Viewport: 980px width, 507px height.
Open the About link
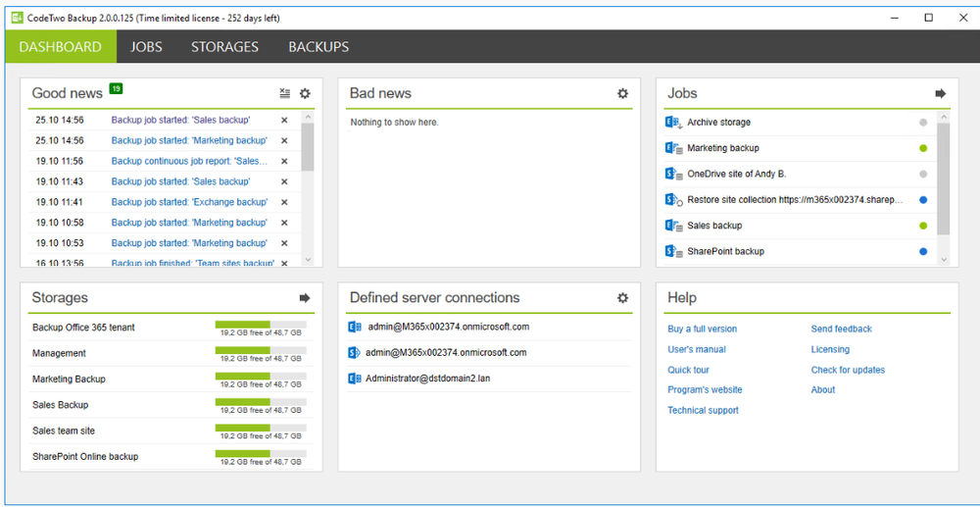[x=823, y=390]
